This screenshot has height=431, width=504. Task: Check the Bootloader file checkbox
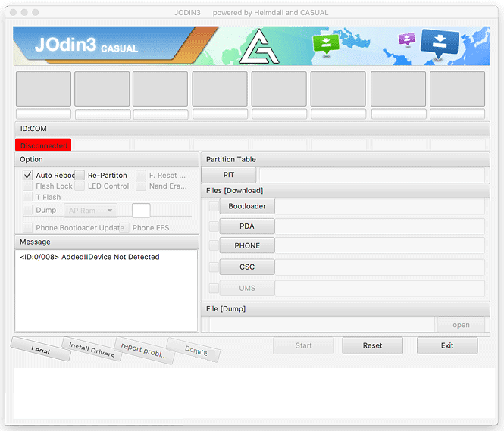pyautogui.click(x=214, y=206)
